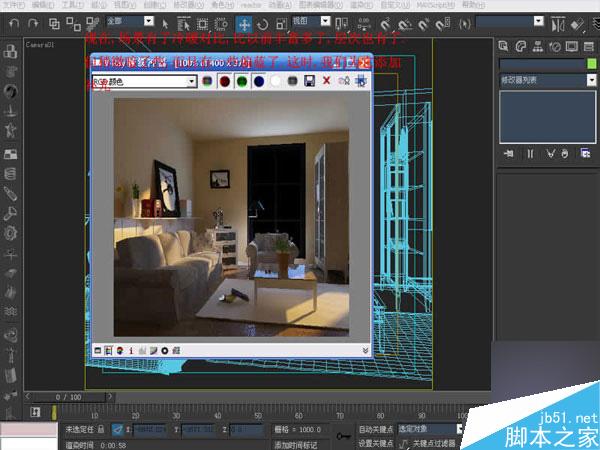The image size is (600, 450).
Task: Toggle Window/Crossing selection mode
Action: pos(221,24)
